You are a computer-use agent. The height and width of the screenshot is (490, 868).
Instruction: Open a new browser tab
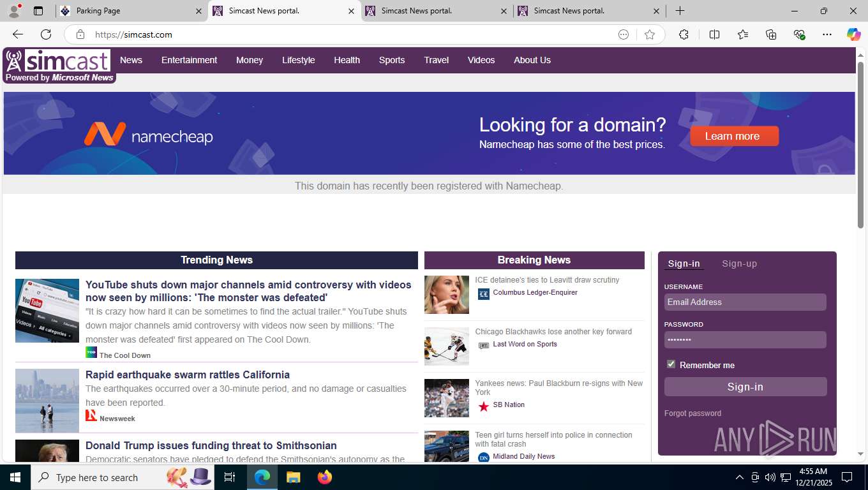pos(680,11)
